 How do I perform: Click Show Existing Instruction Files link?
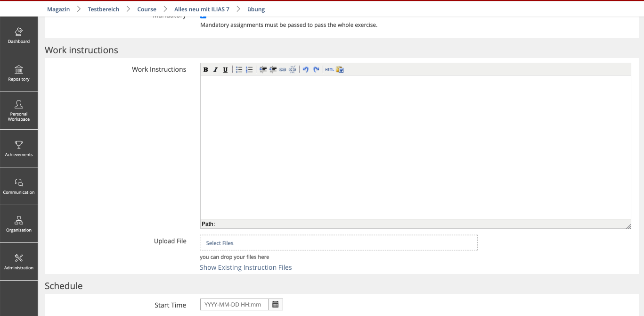click(245, 267)
